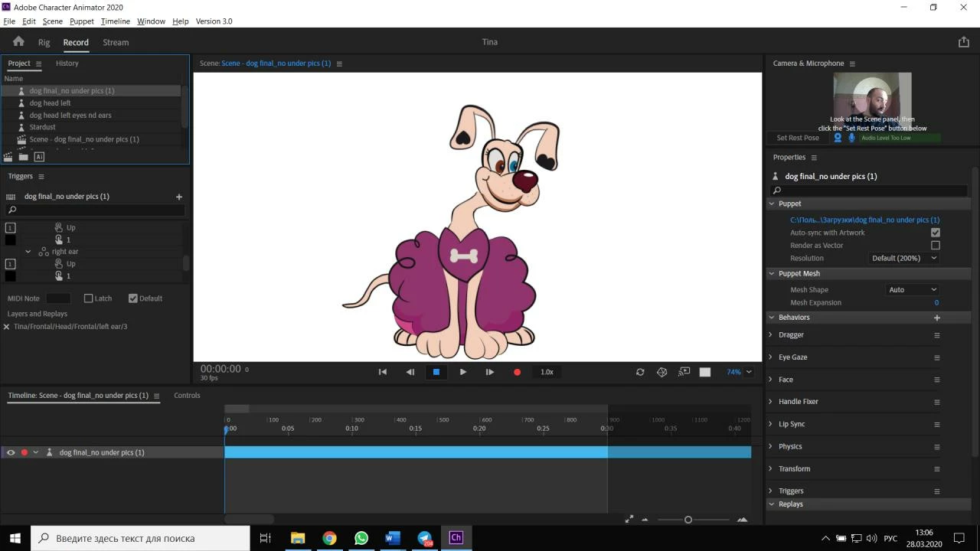Expand the Physics behavior
980x551 pixels.
[771, 447]
